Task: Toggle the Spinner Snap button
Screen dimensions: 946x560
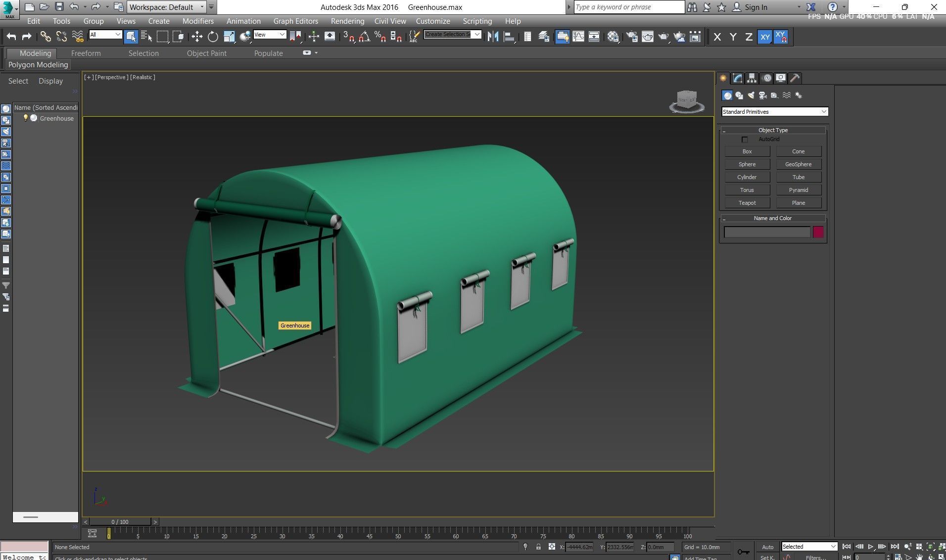Action: point(396,37)
